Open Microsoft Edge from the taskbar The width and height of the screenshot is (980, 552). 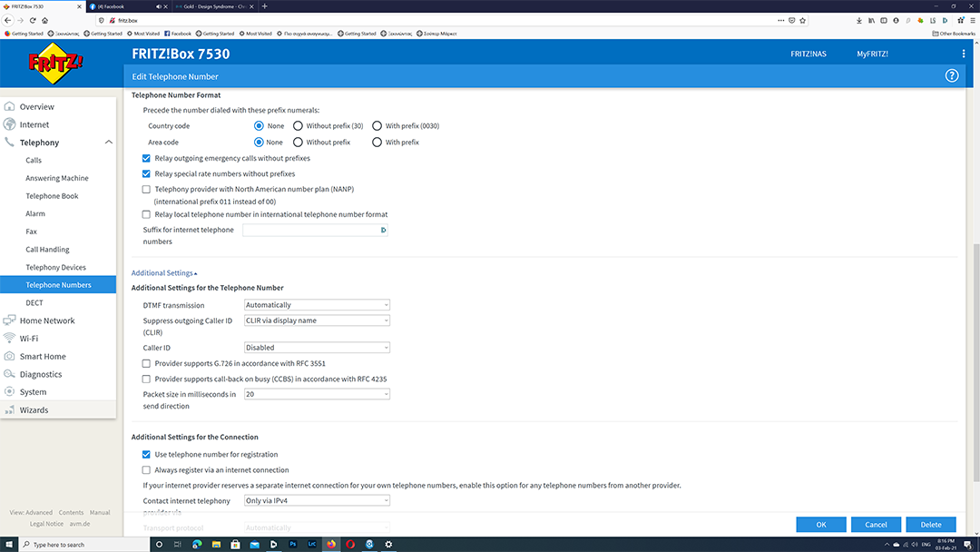197,544
